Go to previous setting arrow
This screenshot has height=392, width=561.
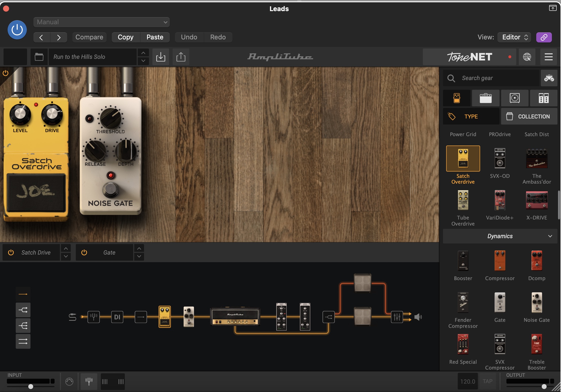[x=41, y=37]
